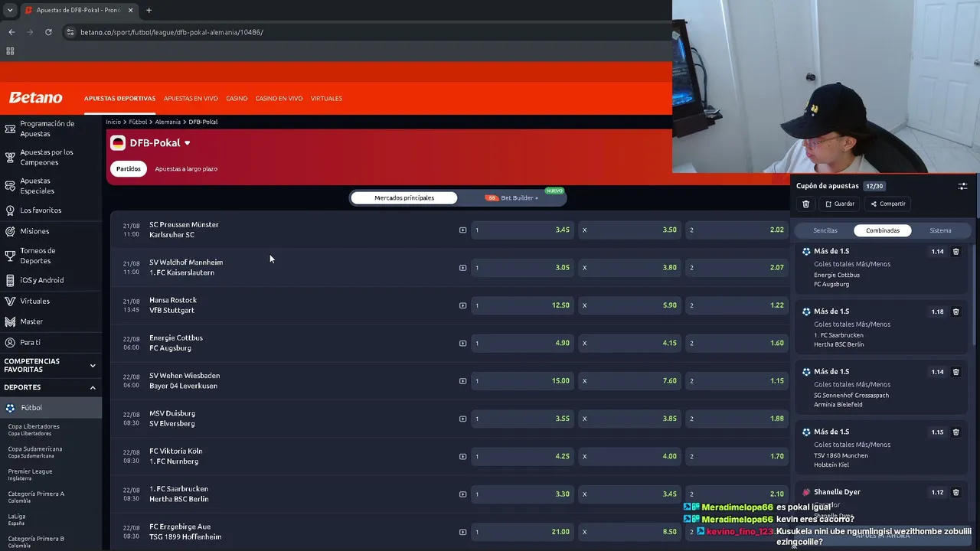
Task: Switch to Apuestas a largo plazo tab
Action: [x=186, y=169]
